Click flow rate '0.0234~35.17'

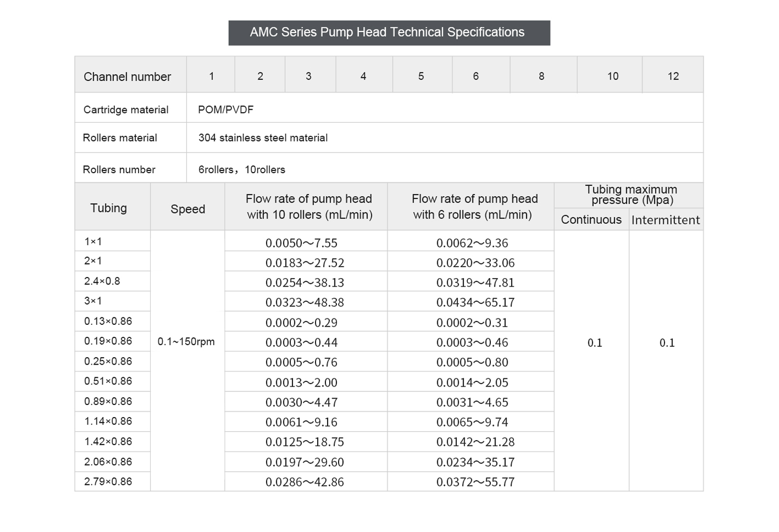[x=476, y=462]
